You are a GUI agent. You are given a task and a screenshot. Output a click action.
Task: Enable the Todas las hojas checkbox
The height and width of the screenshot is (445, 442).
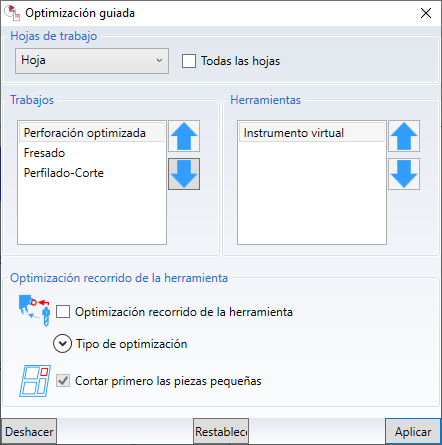[x=189, y=61]
